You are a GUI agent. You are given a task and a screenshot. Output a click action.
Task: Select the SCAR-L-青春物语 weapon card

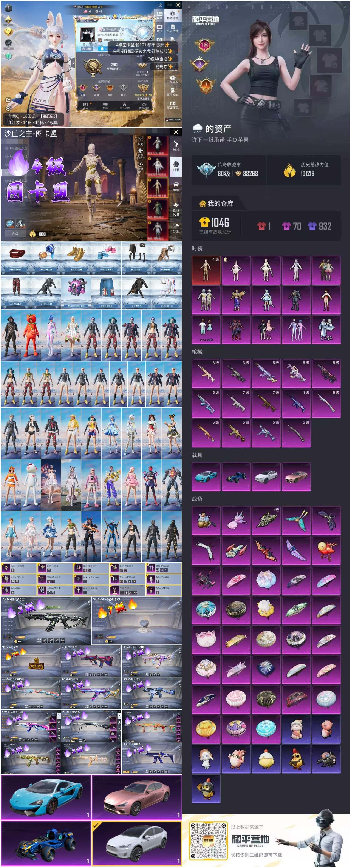click(x=152, y=758)
